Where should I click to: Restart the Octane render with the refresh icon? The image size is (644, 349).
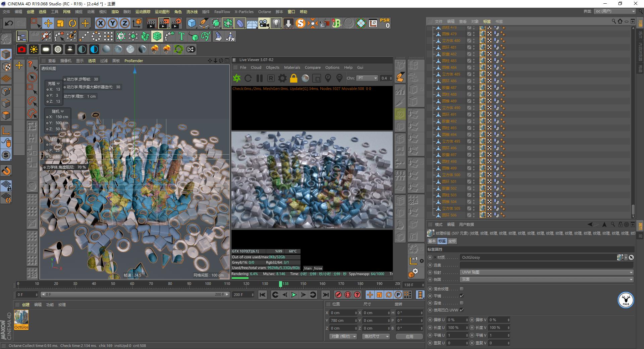pyautogui.click(x=248, y=78)
